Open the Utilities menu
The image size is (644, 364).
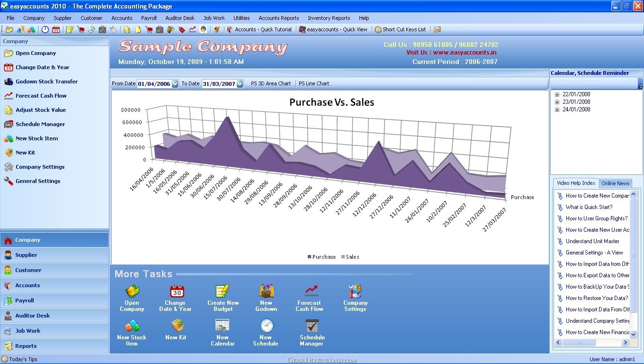coord(241,18)
